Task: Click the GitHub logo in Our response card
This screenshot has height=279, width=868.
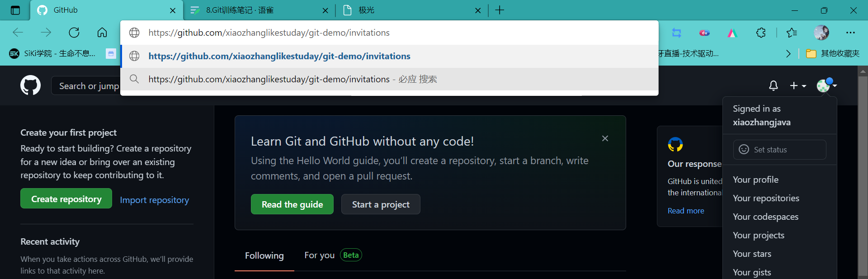Action: pos(675,145)
